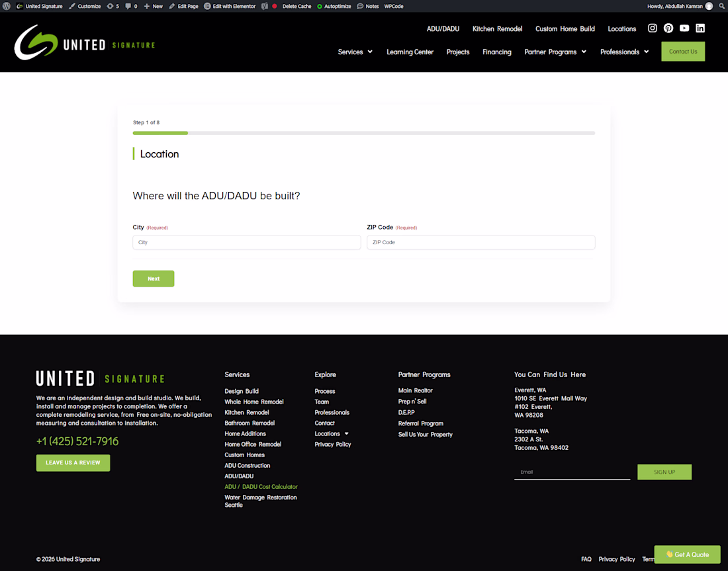Open WPCode in the admin bar
This screenshot has height=571, width=728.
pos(394,6)
